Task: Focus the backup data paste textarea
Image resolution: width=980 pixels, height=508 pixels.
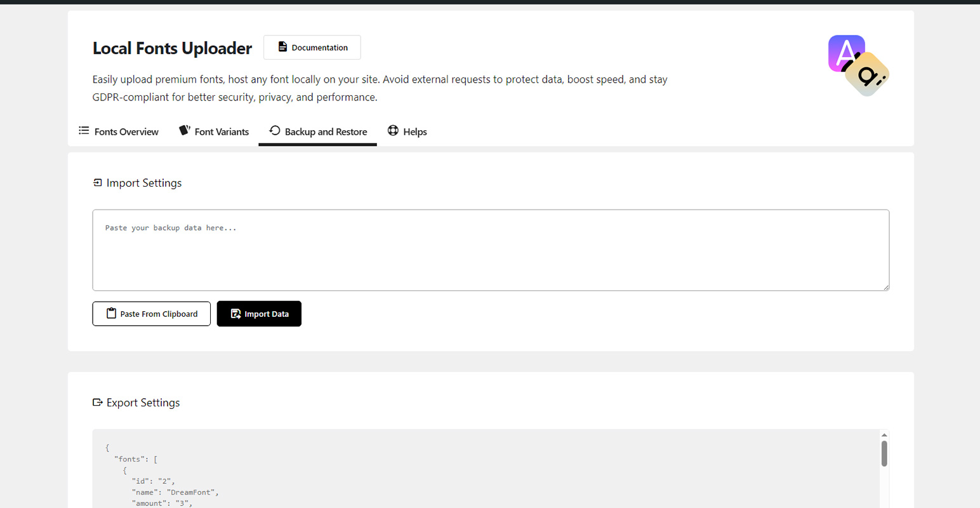Action: (x=491, y=250)
